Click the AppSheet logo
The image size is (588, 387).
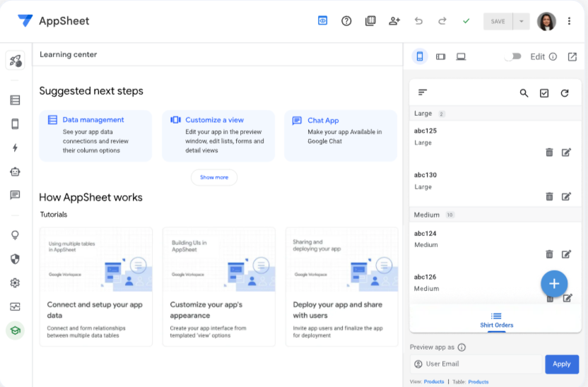(x=53, y=21)
